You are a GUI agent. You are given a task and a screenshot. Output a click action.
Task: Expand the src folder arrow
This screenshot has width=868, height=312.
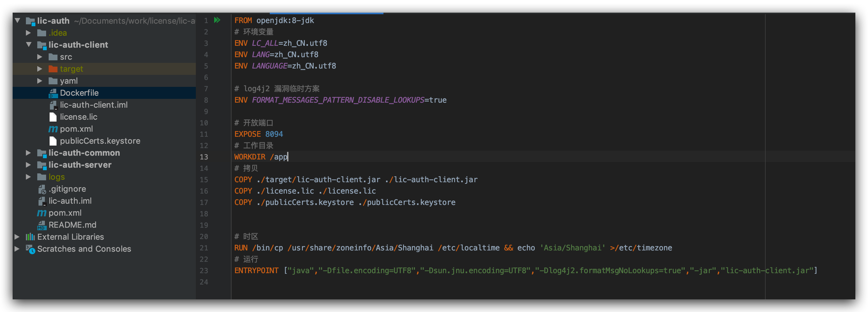point(40,57)
